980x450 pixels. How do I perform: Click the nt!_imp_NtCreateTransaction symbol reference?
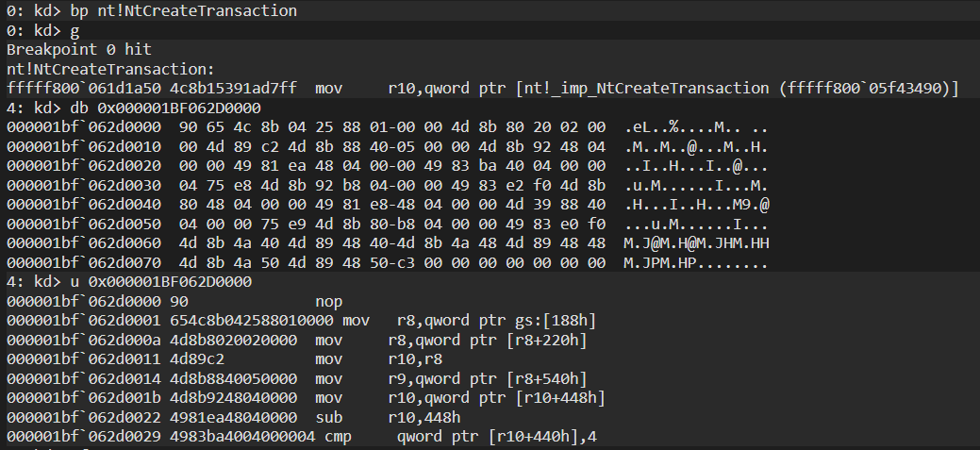pos(646,88)
